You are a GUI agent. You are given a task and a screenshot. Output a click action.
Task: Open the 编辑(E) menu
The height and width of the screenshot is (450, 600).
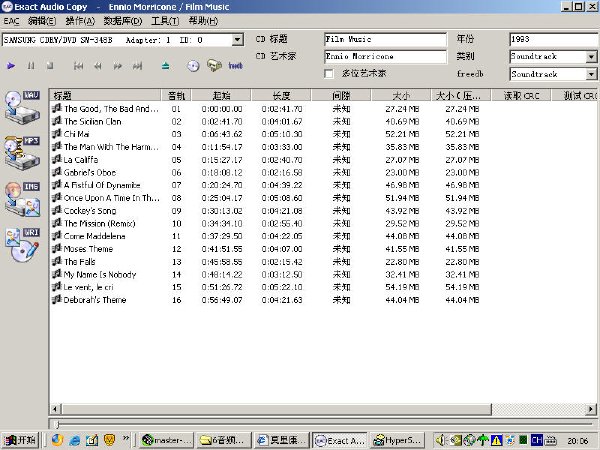pyautogui.click(x=42, y=21)
